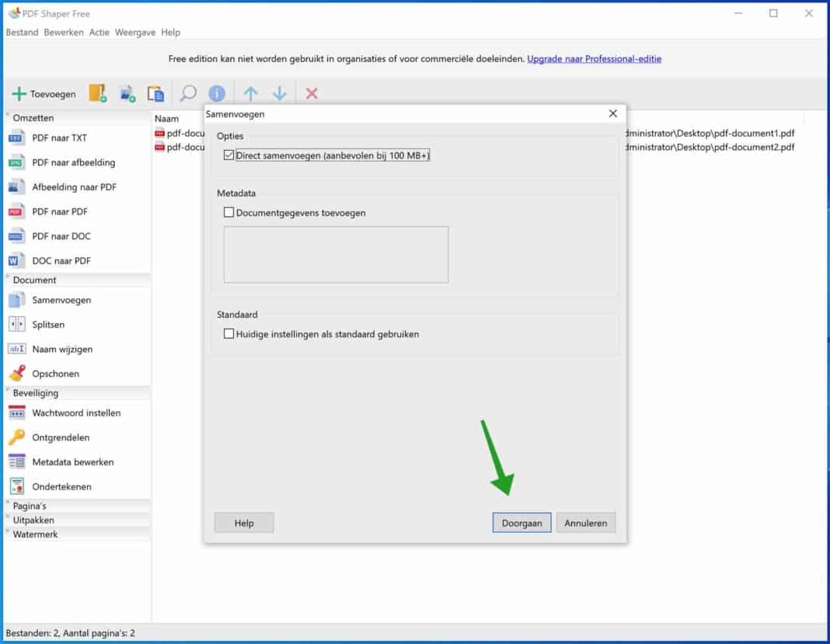The height and width of the screenshot is (644, 830).
Task: Maximize the PDF Shaper Free window
Action: click(773, 14)
